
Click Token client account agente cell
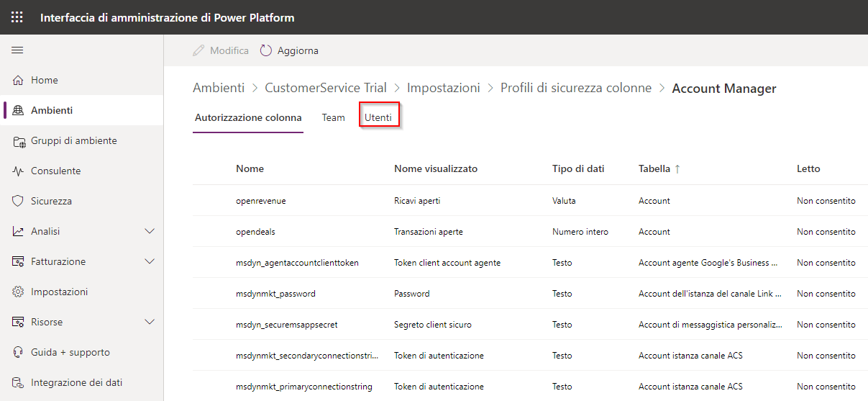click(x=447, y=263)
